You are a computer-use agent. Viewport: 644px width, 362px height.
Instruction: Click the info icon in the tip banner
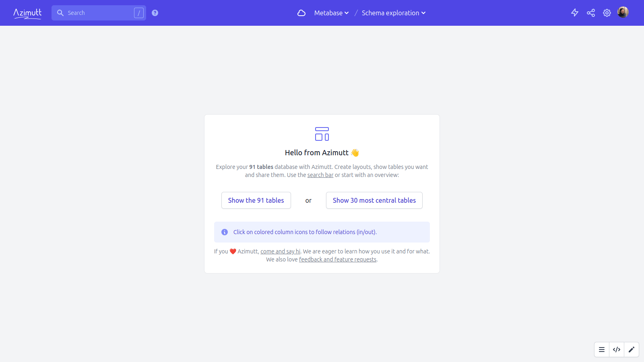click(x=225, y=232)
